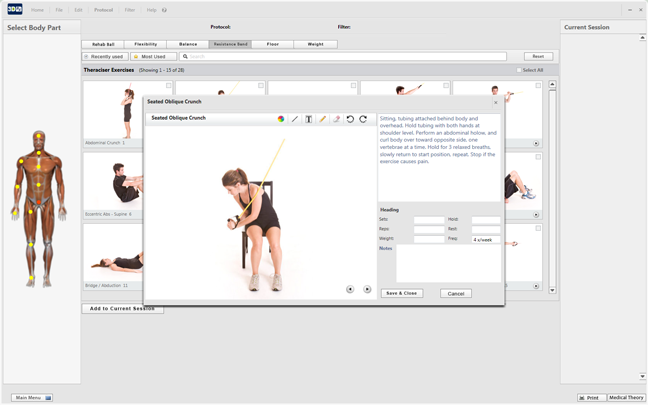Open the Filter menu
The image size is (648, 405).
(x=130, y=10)
